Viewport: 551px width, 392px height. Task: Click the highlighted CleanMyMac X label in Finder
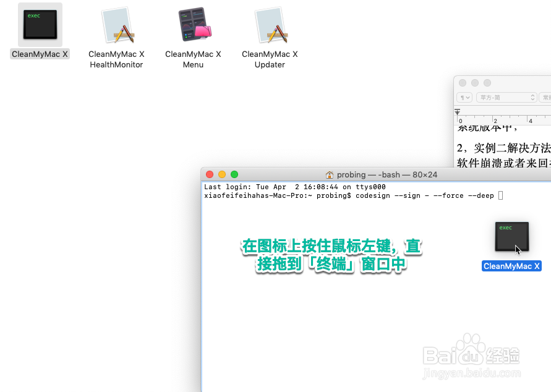tap(40, 54)
